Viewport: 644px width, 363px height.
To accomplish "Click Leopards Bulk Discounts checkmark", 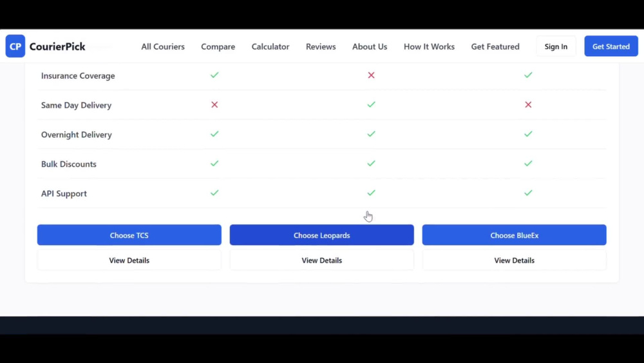I will coord(371,164).
